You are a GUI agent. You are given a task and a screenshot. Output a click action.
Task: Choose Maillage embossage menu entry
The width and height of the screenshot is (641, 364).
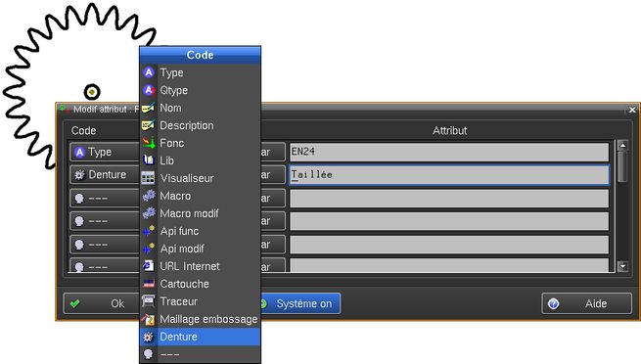point(200,319)
